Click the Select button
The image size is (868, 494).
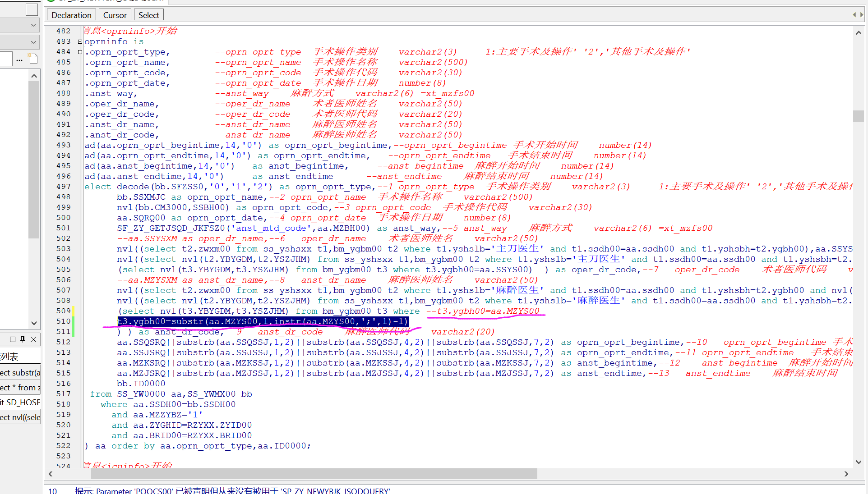(x=148, y=15)
